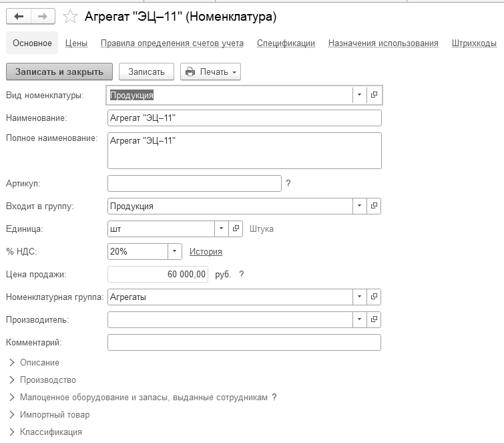Click the help mark after Малоценное оборудование
This screenshot has width=504, height=443.
tap(274, 397)
